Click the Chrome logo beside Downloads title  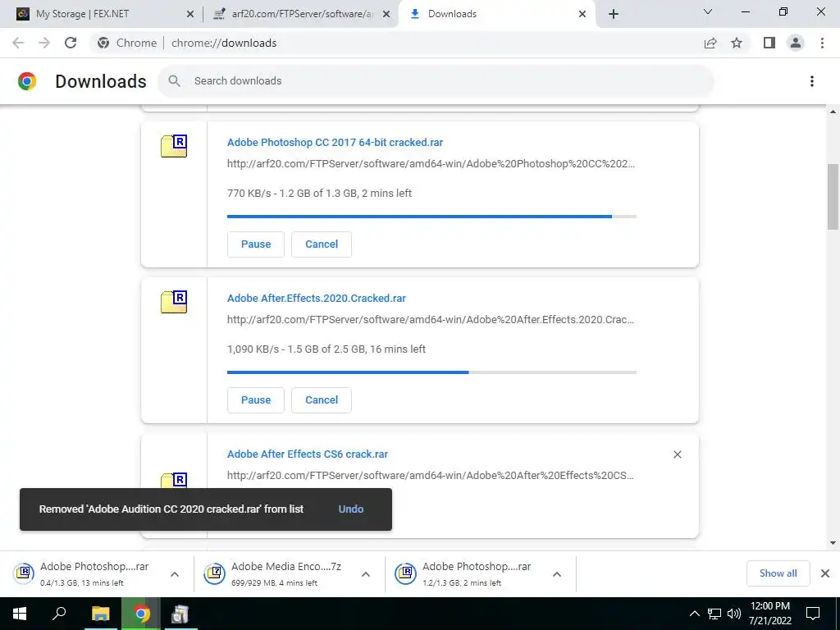click(27, 81)
